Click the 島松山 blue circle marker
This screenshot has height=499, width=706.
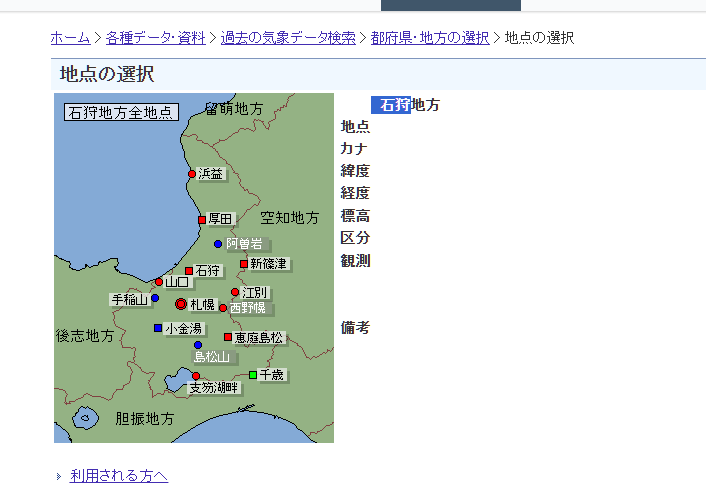click(198, 345)
